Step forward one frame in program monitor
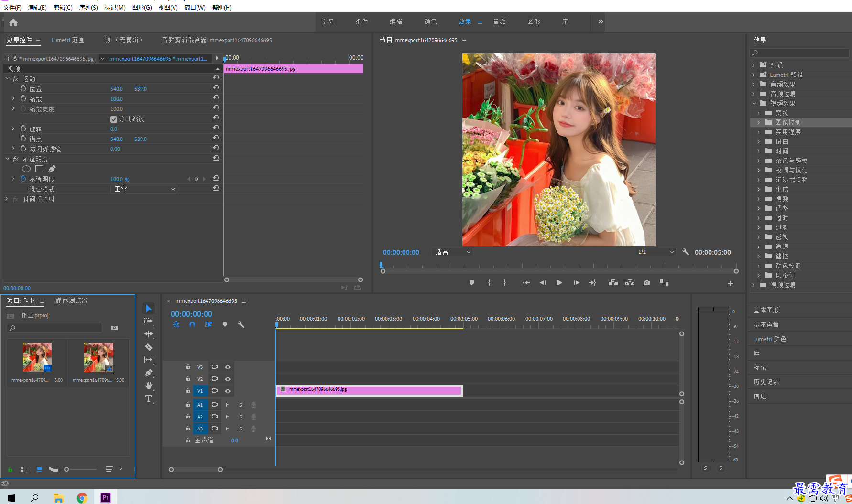Viewport: 852px width, 504px height. click(x=576, y=283)
